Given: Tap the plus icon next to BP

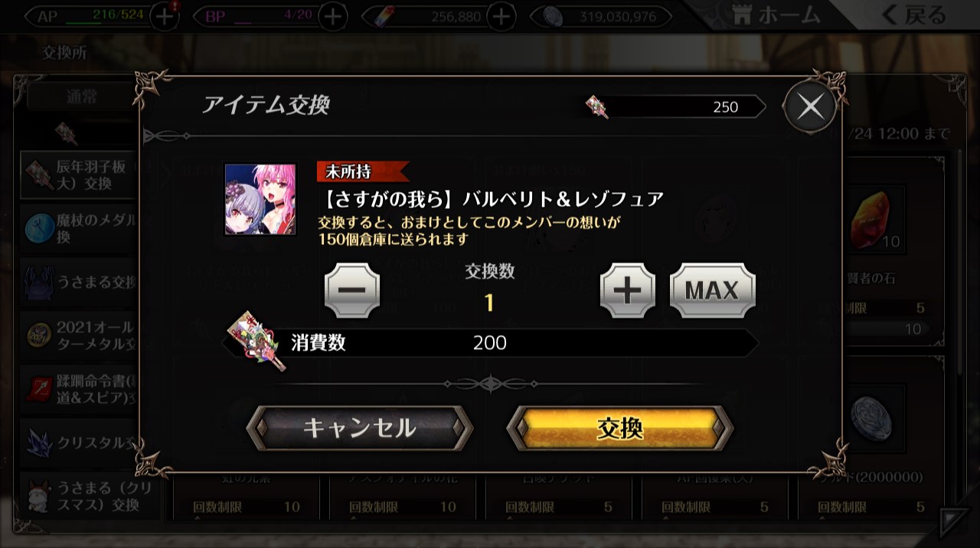Looking at the screenshot, I should pyautogui.click(x=332, y=16).
